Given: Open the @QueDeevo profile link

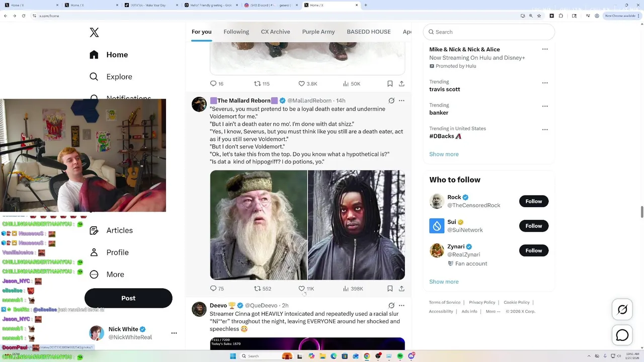Looking at the screenshot, I should point(261,305).
